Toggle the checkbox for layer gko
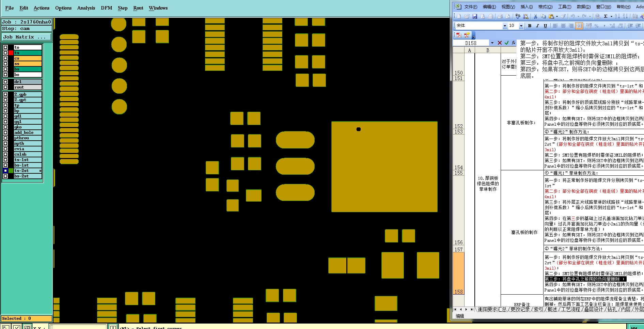The image size is (644, 329). coord(5,127)
